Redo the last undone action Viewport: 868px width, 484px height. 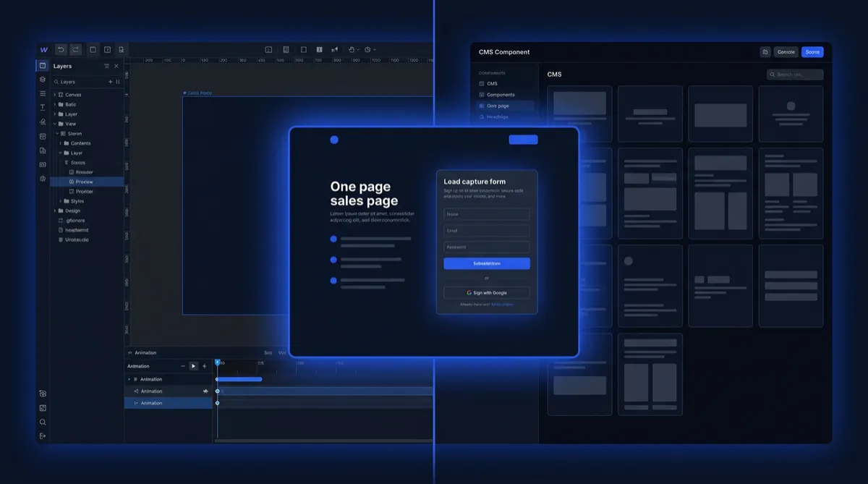75,49
